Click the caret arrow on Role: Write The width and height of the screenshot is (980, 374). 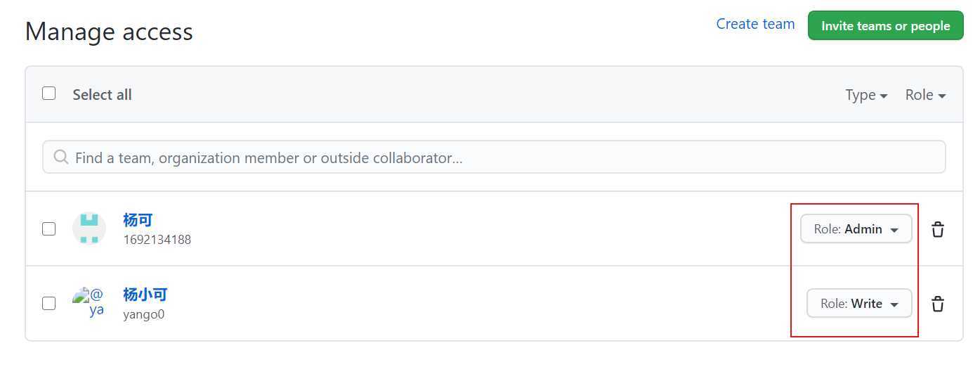pos(894,304)
